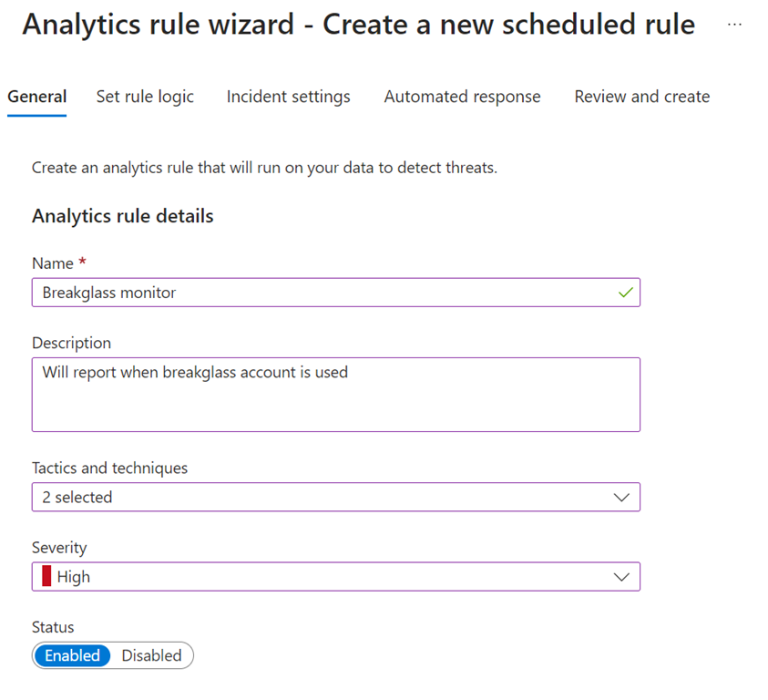Go to the Set rule logic tab
This screenshot has height=700, width=768.
(x=145, y=97)
